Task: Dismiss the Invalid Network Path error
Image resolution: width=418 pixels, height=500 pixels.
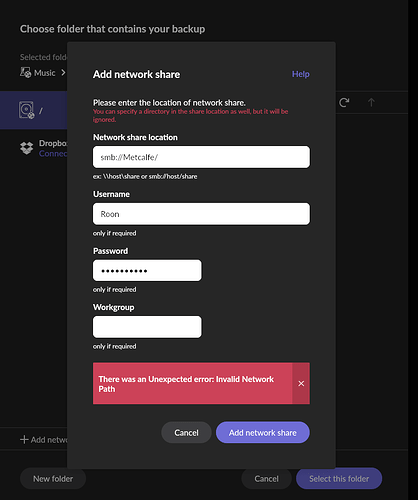Action: pos(301,383)
